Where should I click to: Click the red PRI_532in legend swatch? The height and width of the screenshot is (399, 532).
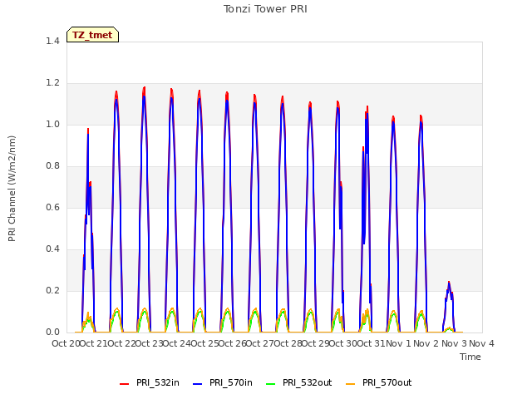coord(125,384)
